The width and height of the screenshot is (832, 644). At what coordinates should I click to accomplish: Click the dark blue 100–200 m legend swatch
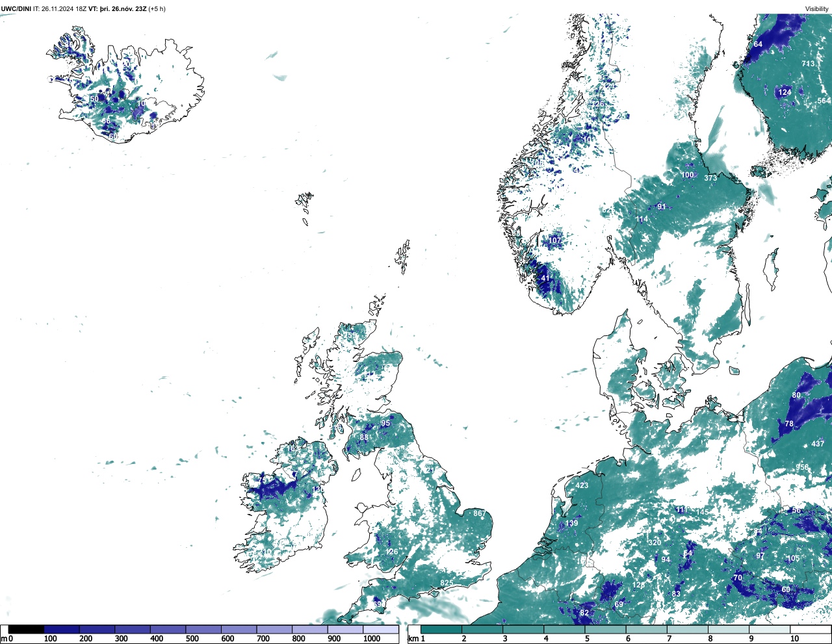point(62,629)
